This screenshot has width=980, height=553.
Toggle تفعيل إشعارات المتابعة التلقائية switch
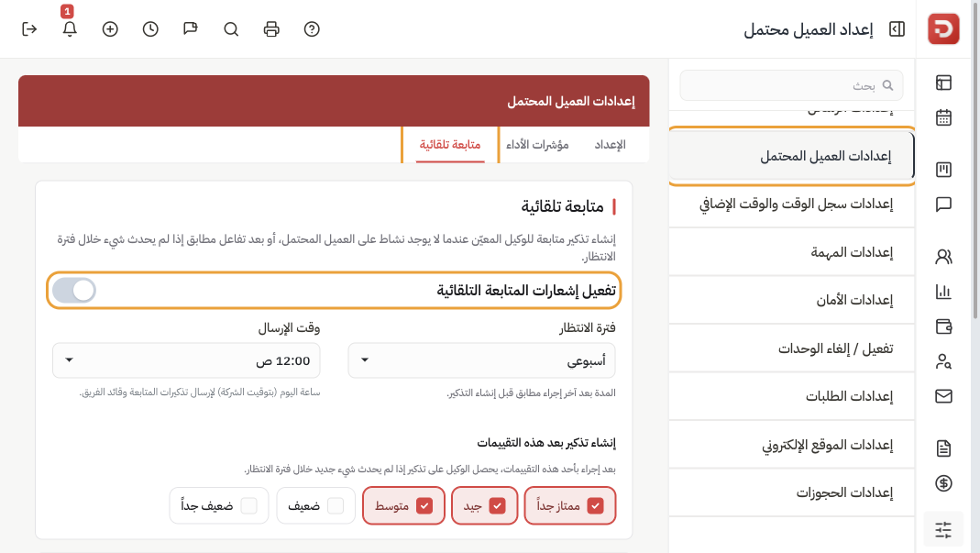click(73, 291)
